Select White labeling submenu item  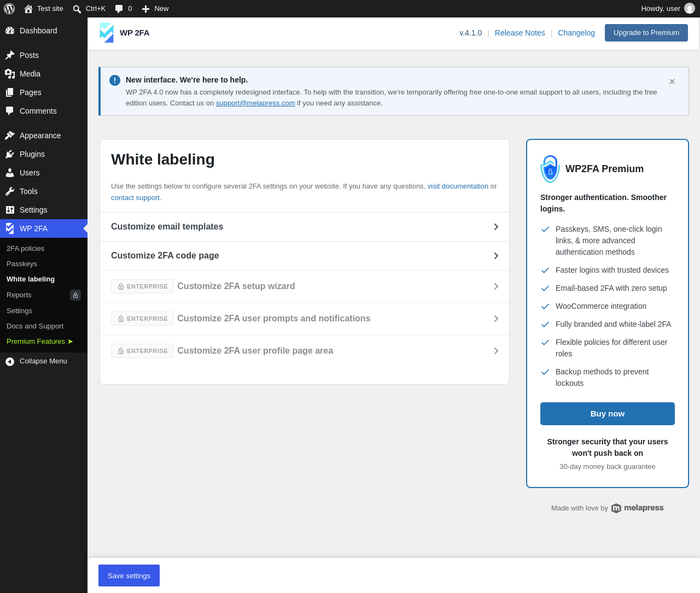pos(31,279)
